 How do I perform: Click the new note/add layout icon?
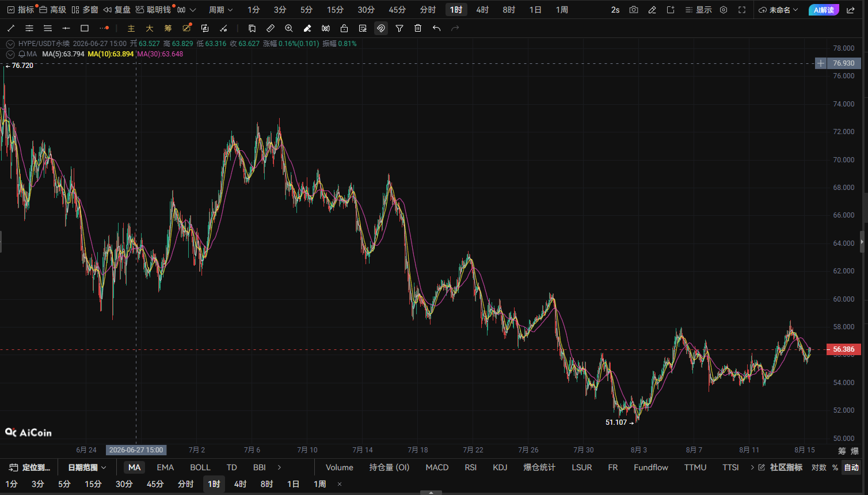[x=671, y=10]
